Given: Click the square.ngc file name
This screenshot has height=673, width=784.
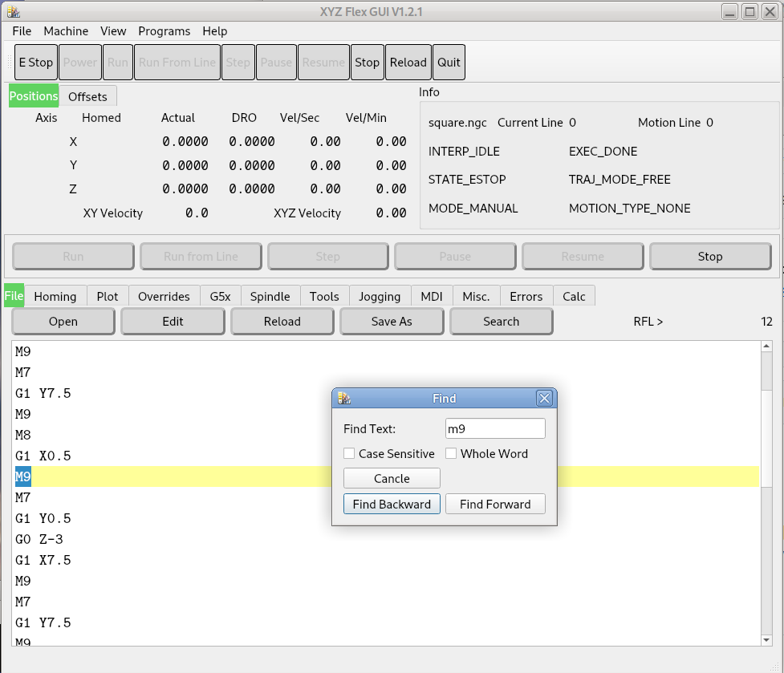Looking at the screenshot, I should pos(457,123).
